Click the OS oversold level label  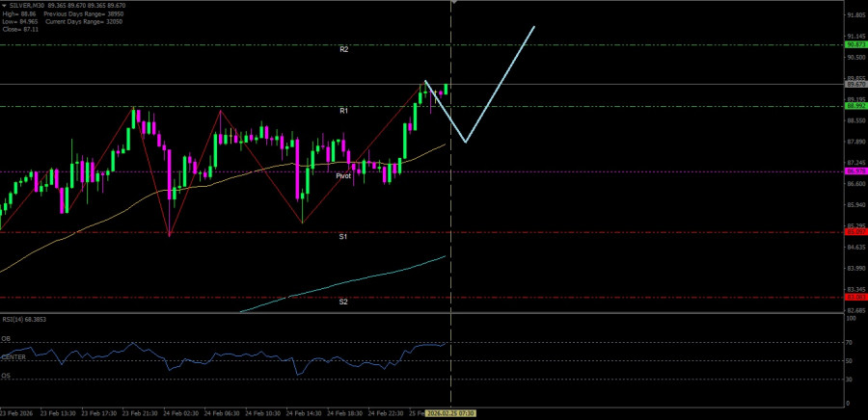pyautogui.click(x=6, y=377)
